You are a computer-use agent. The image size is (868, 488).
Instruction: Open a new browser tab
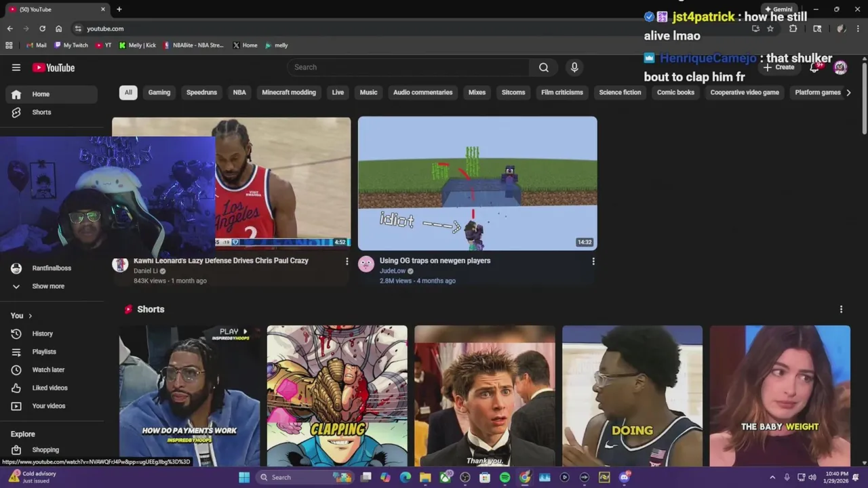click(119, 9)
